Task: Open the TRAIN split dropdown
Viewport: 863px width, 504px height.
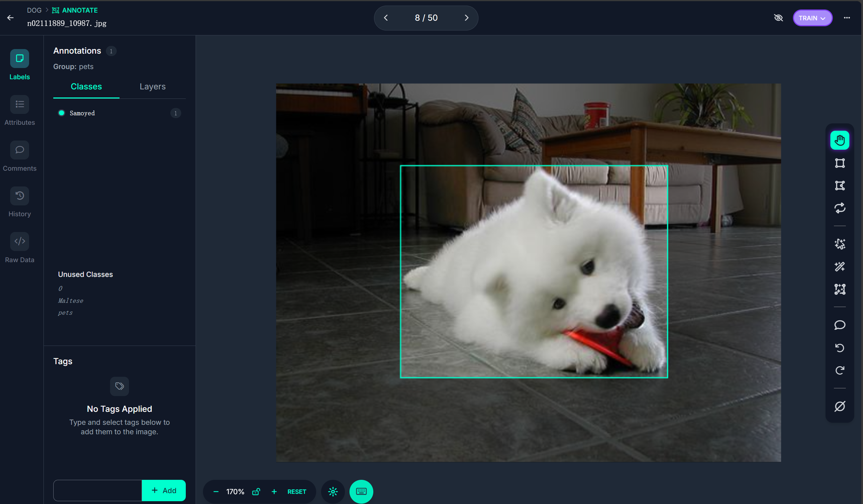Action: (812, 18)
